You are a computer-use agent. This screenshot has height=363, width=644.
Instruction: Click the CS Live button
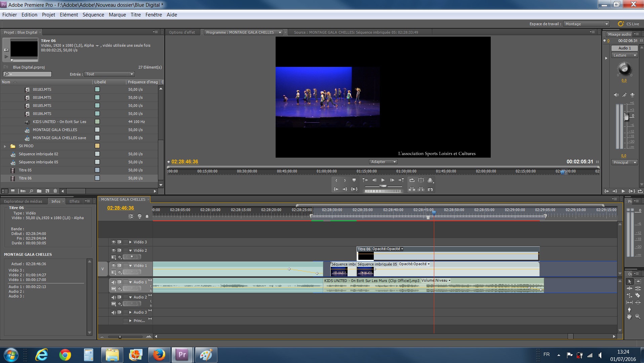(629, 24)
